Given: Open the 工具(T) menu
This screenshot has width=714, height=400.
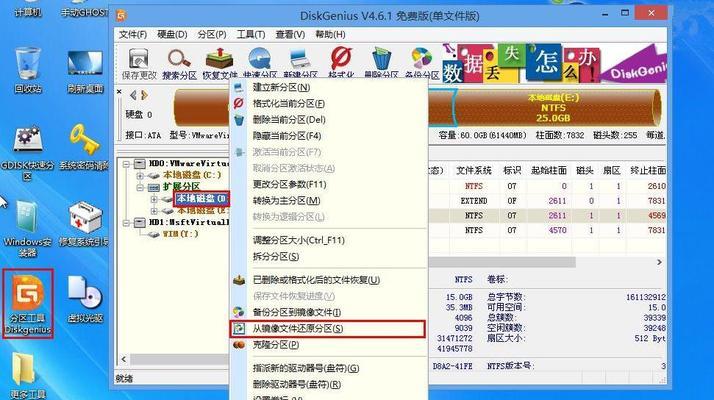Looking at the screenshot, I should pyautogui.click(x=251, y=35).
